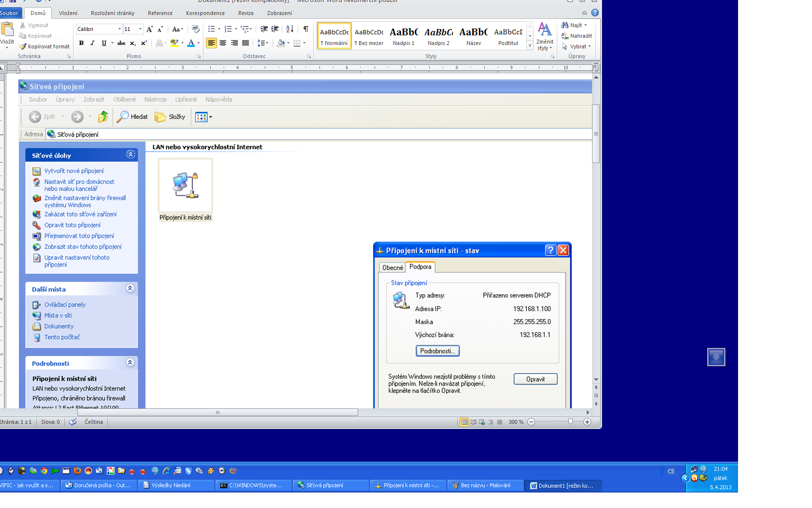The image size is (812, 508).
Task: Zoom out with the minus button
Action: coord(531,422)
